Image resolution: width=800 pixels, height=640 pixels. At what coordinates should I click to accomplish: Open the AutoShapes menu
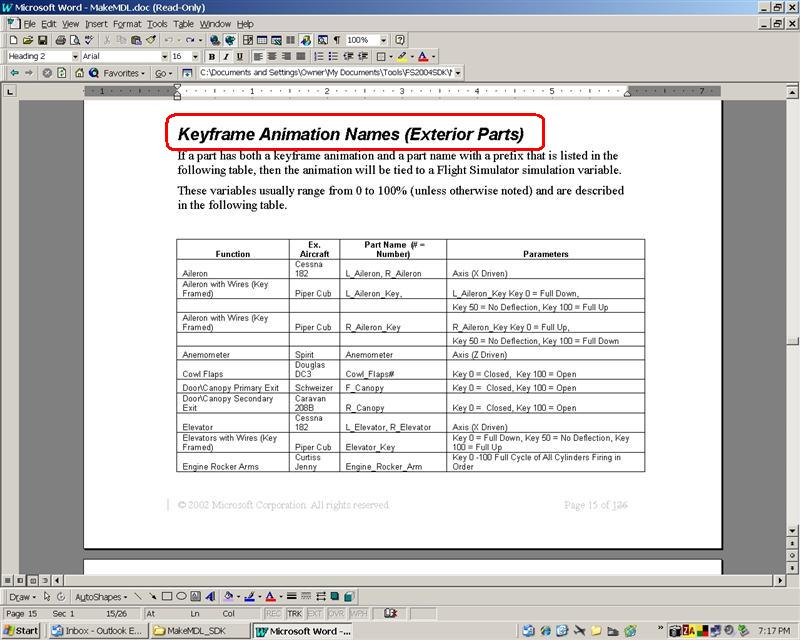pyautogui.click(x=101, y=596)
